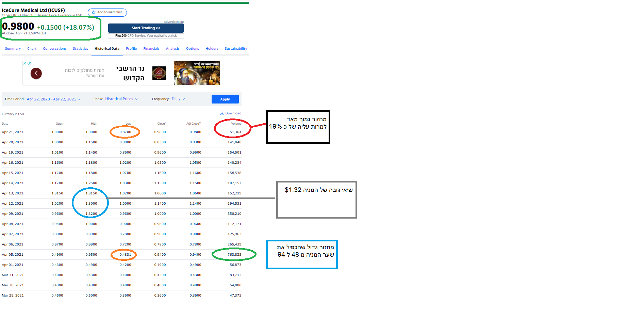Click the Date column header

(x=5, y=124)
